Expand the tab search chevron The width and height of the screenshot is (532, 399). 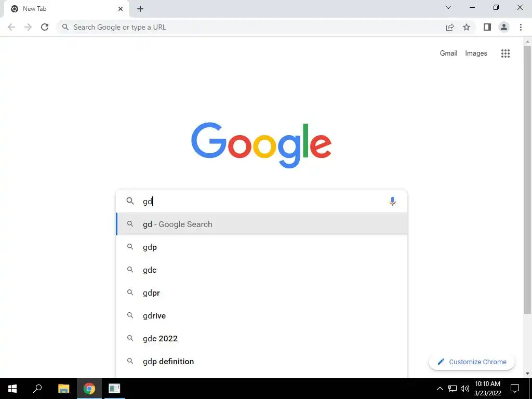coord(448,7)
